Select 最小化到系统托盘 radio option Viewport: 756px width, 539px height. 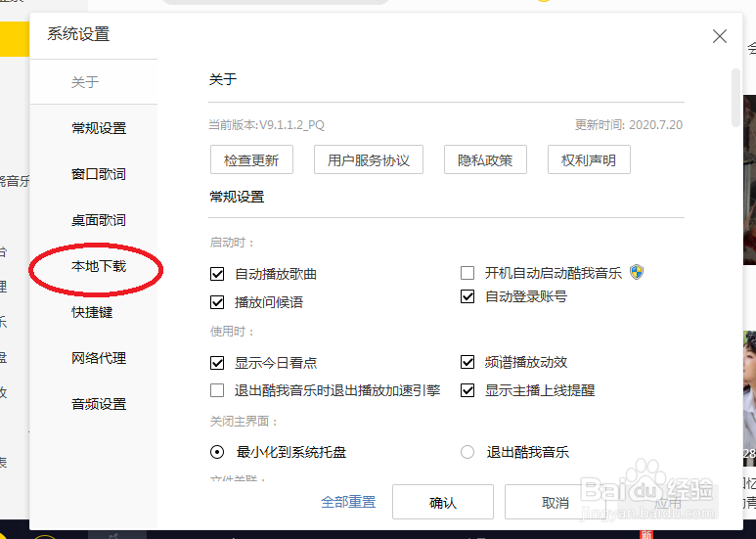tap(217, 452)
